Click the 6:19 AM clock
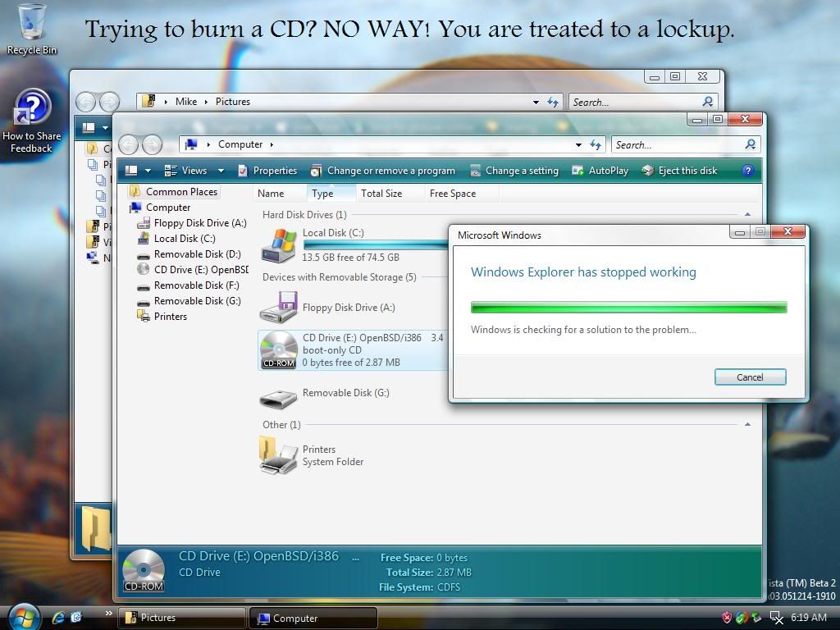This screenshot has width=840, height=630. (808, 618)
